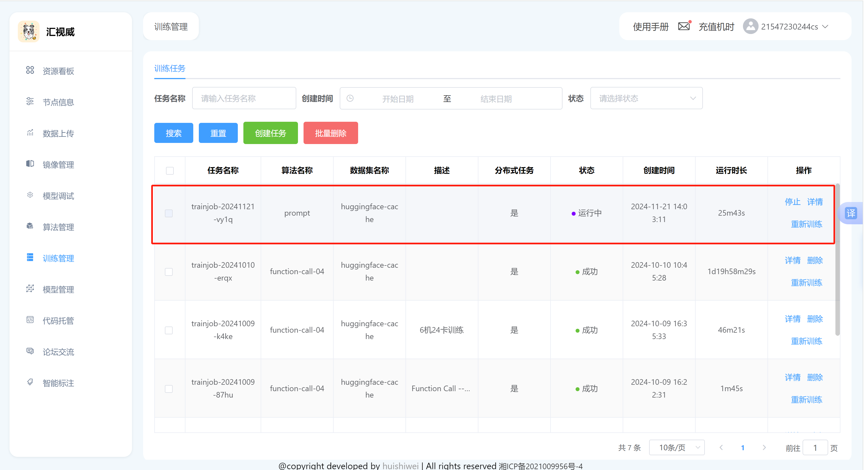The height and width of the screenshot is (470, 868).
Task: Open 训练管理 sidebar icon
Action: click(30, 258)
